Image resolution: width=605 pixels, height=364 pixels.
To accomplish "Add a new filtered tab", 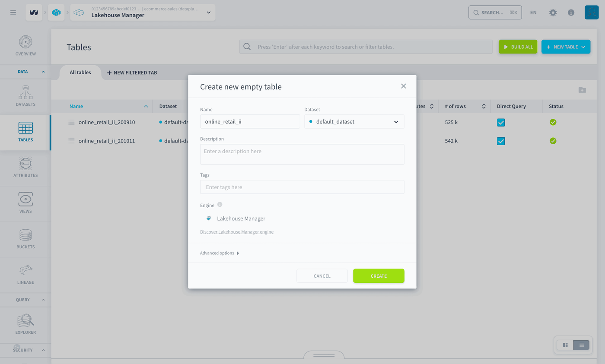I will pos(132,73).
